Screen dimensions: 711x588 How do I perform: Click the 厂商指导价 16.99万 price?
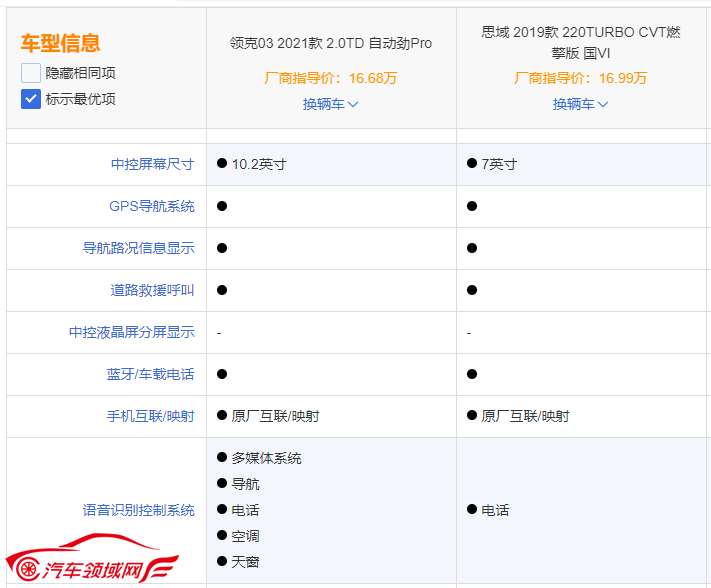pos(580,78)
